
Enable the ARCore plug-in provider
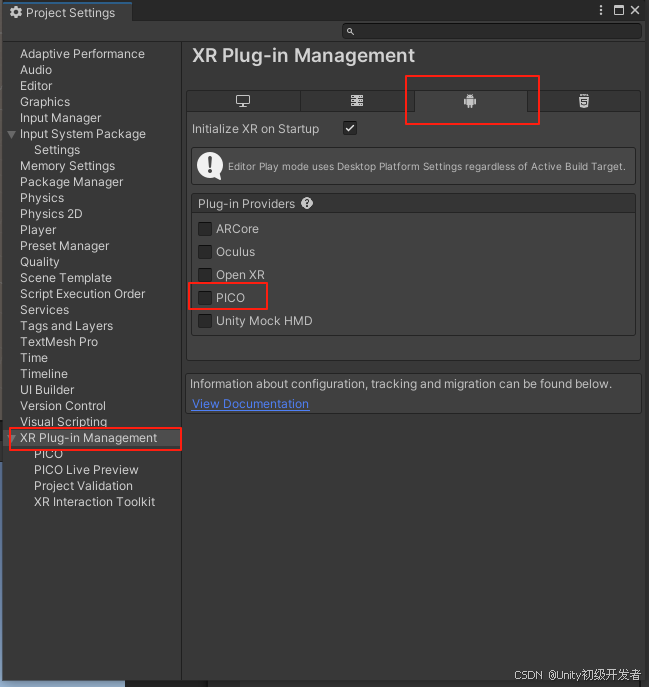[x=205, y=229]
